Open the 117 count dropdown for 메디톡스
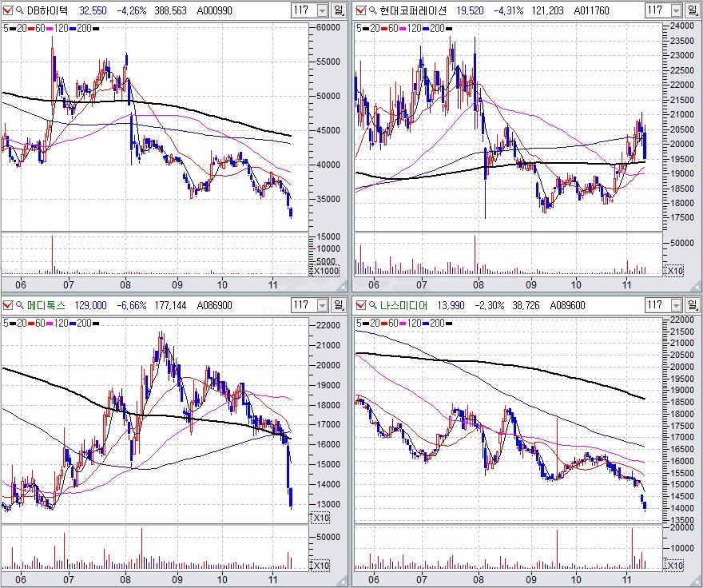 tap(322, 305)
